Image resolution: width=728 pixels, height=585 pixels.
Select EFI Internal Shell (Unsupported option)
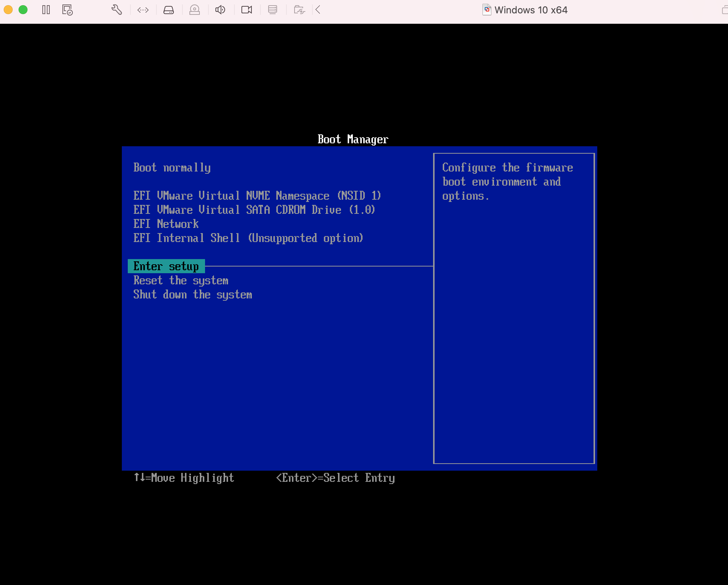click(x=248, y=238)
